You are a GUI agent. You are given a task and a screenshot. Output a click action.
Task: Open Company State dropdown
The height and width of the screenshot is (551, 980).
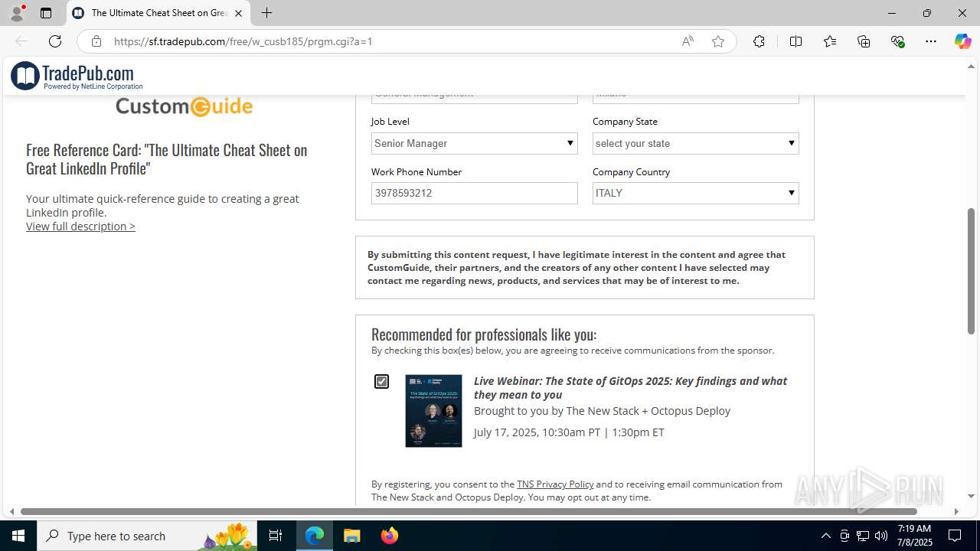tap(696, 143)
